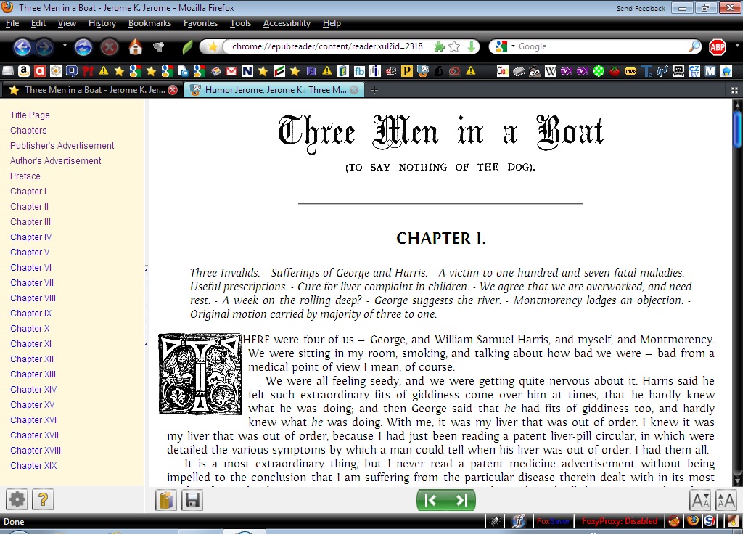Click the green download arrow in address bar
Image resolution: width=756 pixels, height=553 pixels.
[472, 46]
